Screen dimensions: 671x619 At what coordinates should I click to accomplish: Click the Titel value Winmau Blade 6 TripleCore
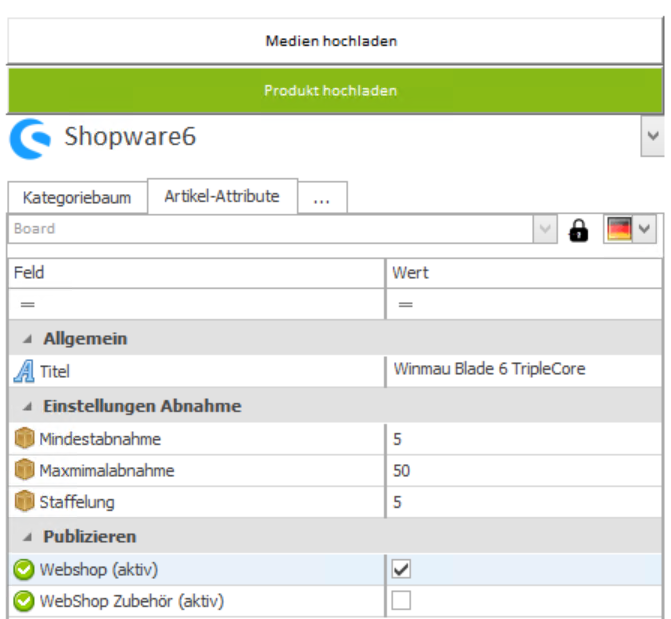(490, 369)
